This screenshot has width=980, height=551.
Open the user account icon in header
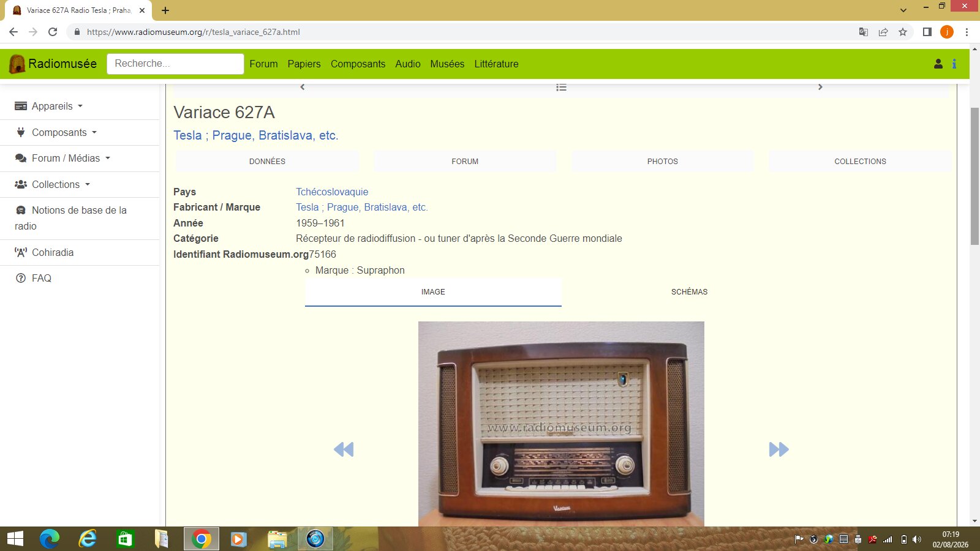coord(938,64)
